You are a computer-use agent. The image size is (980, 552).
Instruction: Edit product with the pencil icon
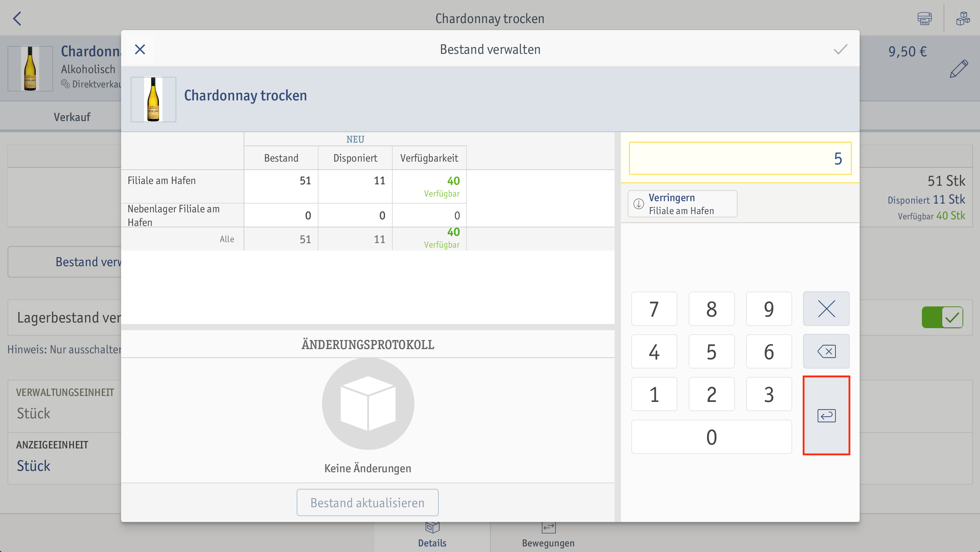958,69
